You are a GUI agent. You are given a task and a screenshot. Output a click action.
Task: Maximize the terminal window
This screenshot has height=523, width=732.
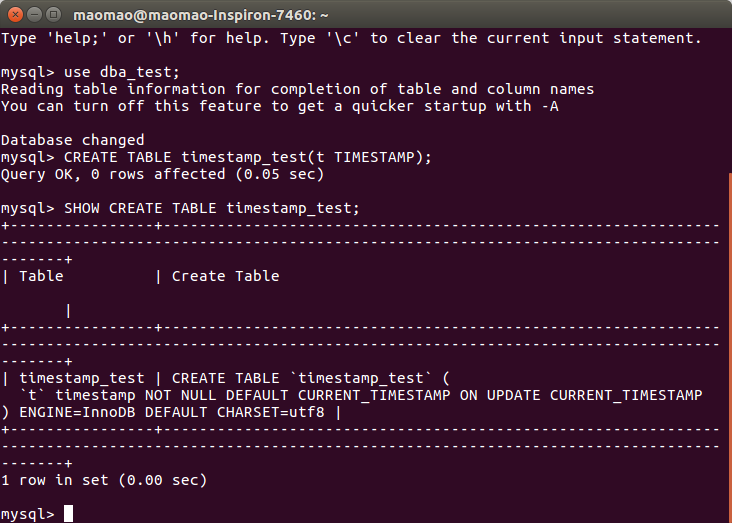point(52,13)
